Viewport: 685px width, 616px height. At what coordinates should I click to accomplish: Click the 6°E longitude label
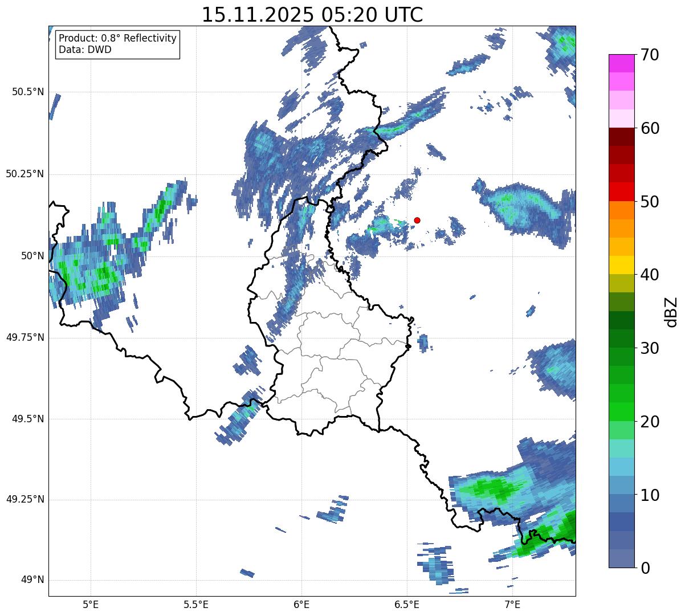click(301, 605)
